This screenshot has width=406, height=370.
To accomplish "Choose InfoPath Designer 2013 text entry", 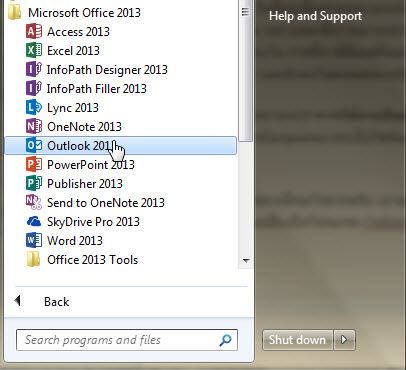I will coord(107,70).
